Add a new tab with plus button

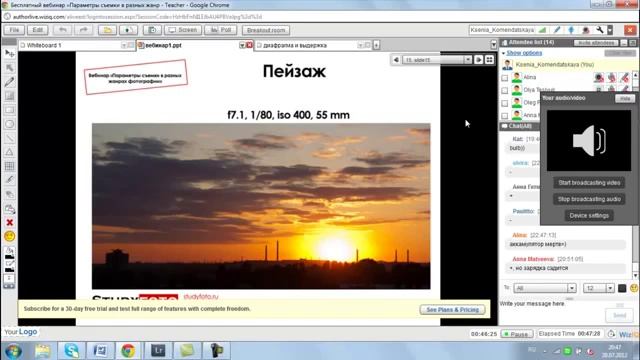376,45
